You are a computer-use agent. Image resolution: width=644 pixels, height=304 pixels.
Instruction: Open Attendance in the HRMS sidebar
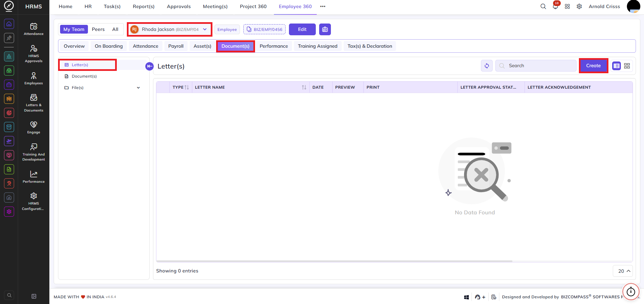tap(34, 29)
